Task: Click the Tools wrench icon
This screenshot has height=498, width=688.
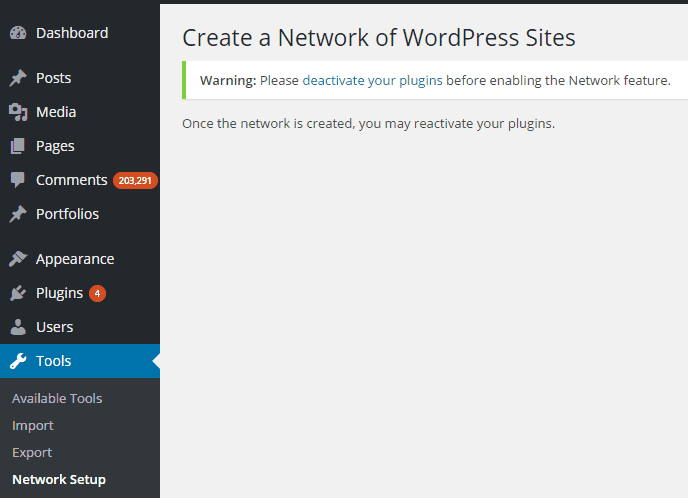Action: (x=18, y=361)
